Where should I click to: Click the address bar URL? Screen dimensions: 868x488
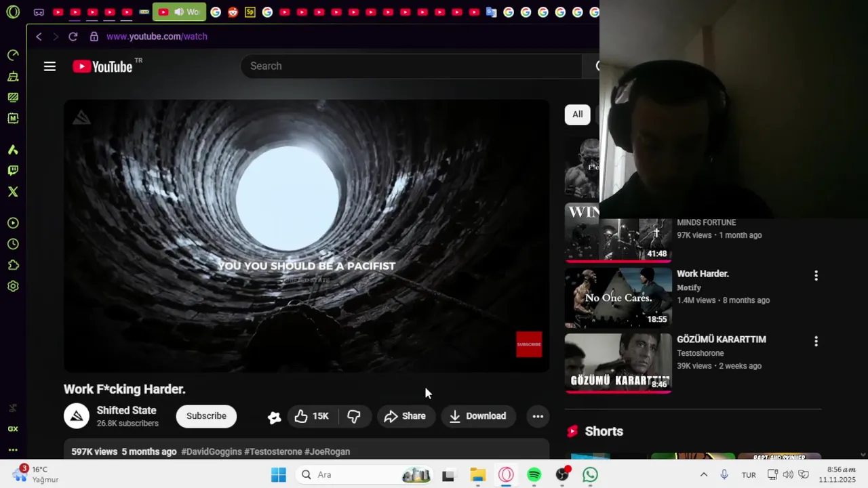[157, 37]
